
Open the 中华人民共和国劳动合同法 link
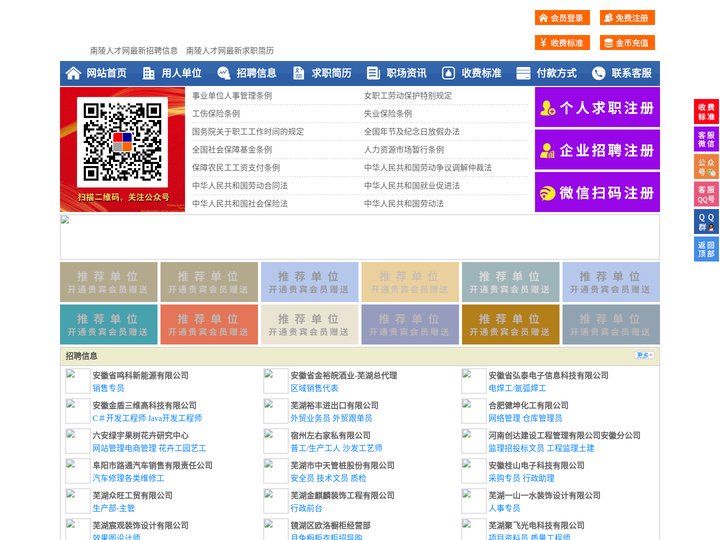[x=240, y=186]
